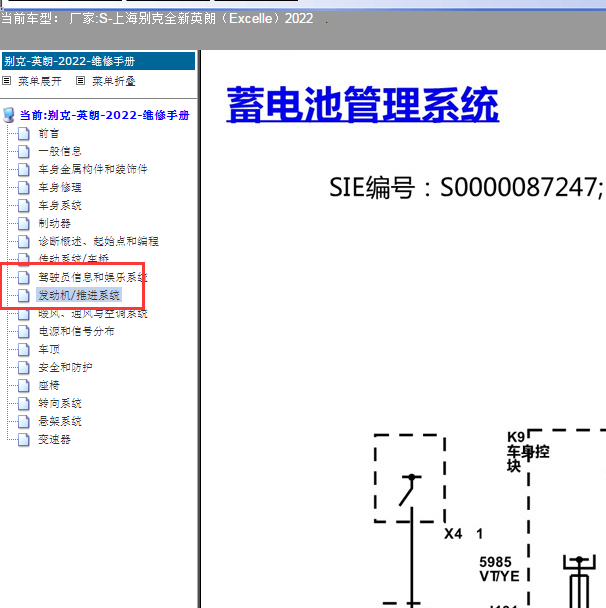Click the 菜单折叠 collapse-all icon
This screenshot has height=608, width=606.
pos(80,81)
